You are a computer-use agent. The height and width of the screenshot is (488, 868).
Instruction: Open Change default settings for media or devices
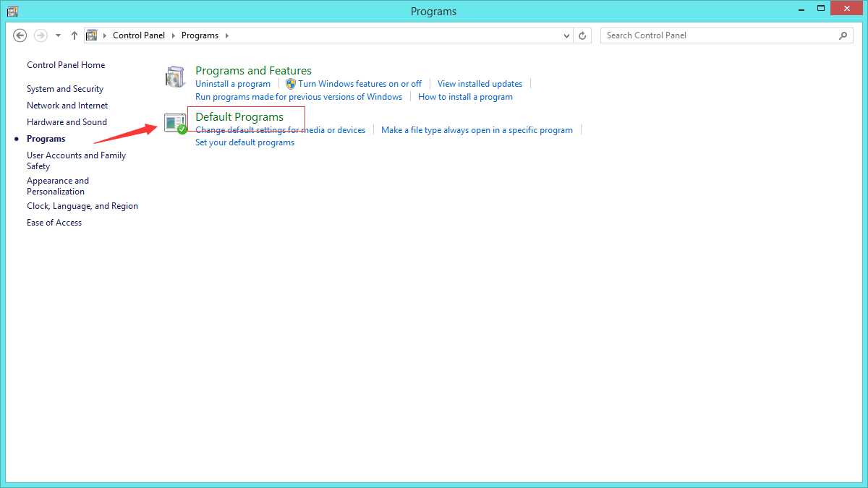click(281, 130)
